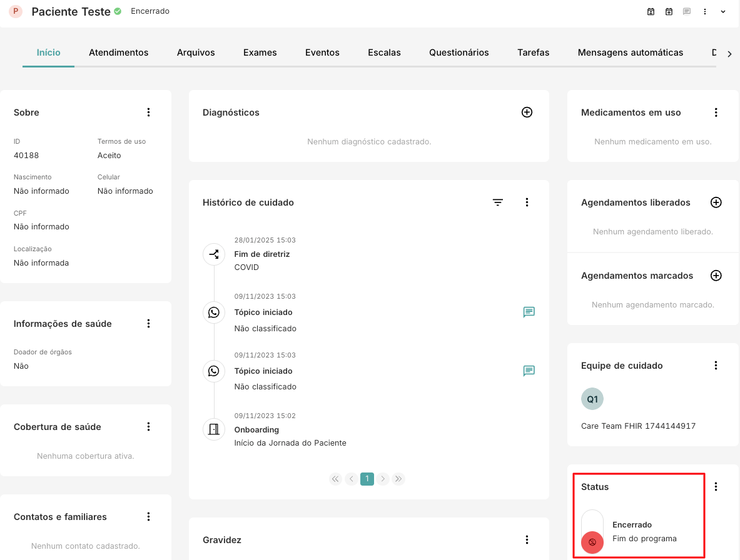The image size is (740, 560).
Task: Open the chat message icon in header
Action: point(687,12)
